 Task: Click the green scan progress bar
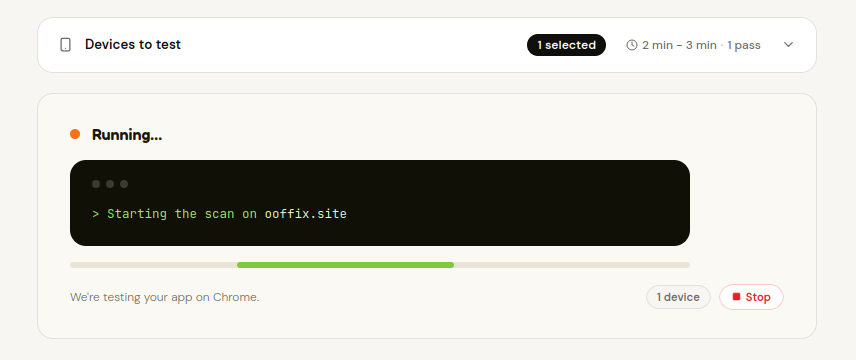point(345,265)
